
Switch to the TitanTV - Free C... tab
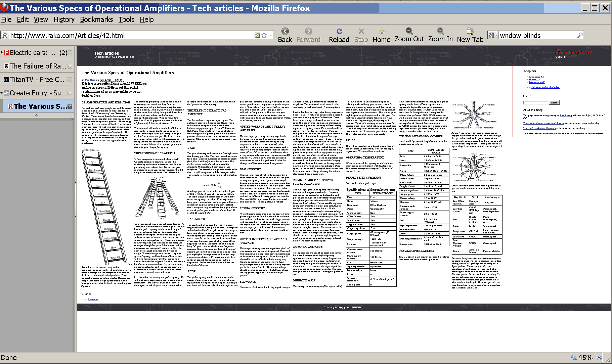coord(37,80)
